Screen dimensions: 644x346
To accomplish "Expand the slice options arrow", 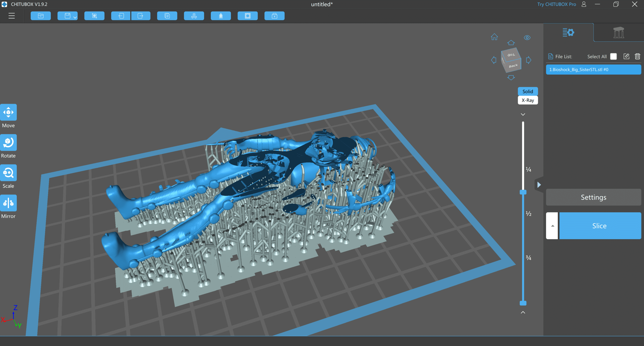I will tap(552, 226).
